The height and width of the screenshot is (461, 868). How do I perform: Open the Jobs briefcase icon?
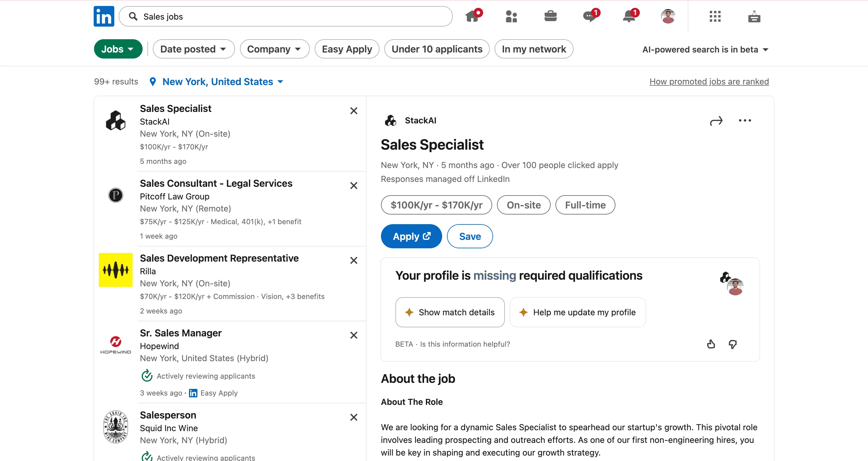(551, 16)
